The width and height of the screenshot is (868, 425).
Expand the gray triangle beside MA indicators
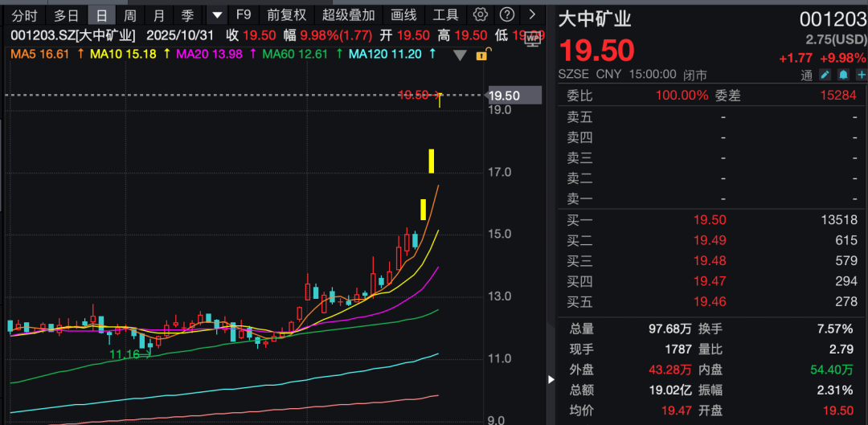click(x=460, y=55)
